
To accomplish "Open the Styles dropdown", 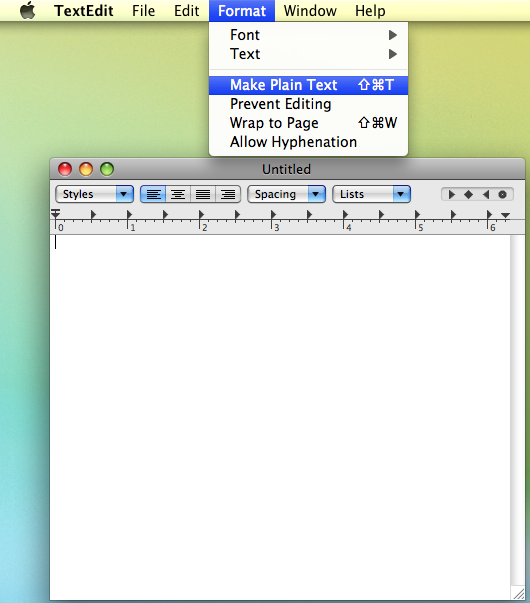I will click(94, 194).
